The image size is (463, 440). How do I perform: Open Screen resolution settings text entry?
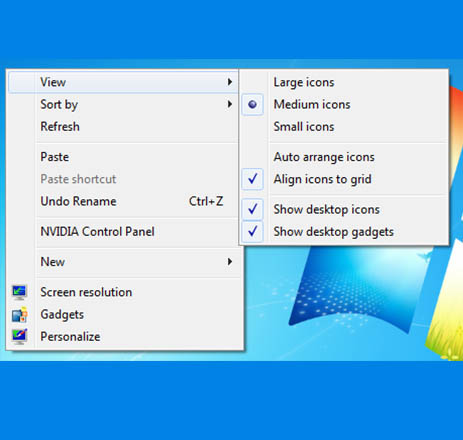click(86, 292)
